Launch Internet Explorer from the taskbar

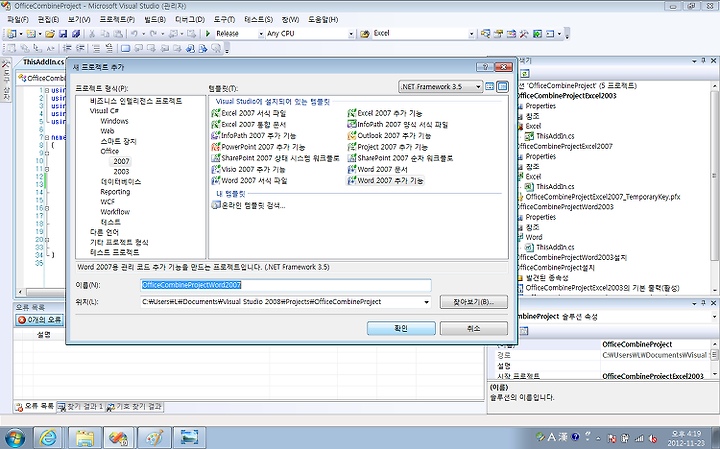click(x=48, y=438)
